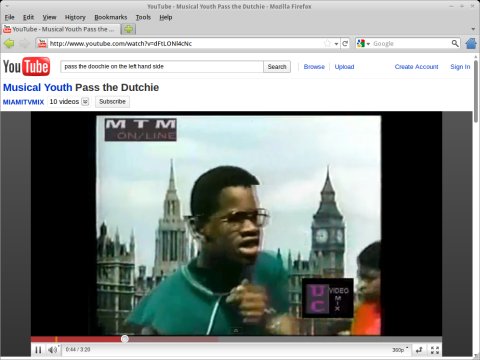Focus the YouTube search text field
Viewport: 480px width, 360px height.
point(162,67)
